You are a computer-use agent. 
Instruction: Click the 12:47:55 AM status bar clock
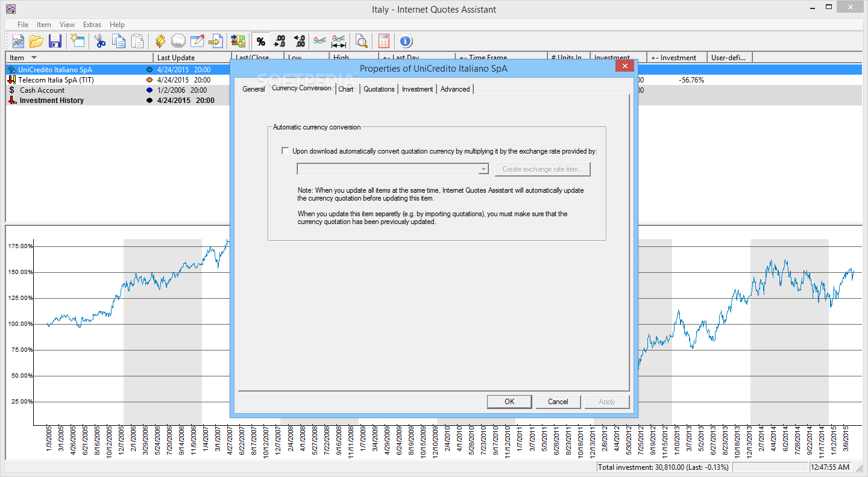830,467
